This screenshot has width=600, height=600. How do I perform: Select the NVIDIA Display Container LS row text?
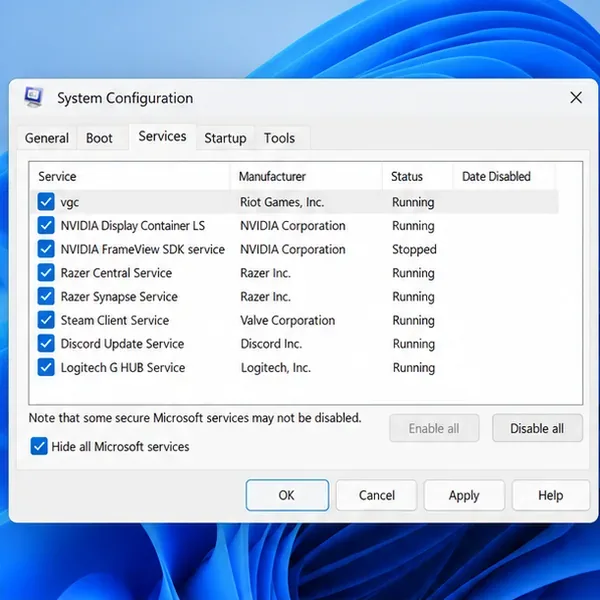[x=133, y=226]
